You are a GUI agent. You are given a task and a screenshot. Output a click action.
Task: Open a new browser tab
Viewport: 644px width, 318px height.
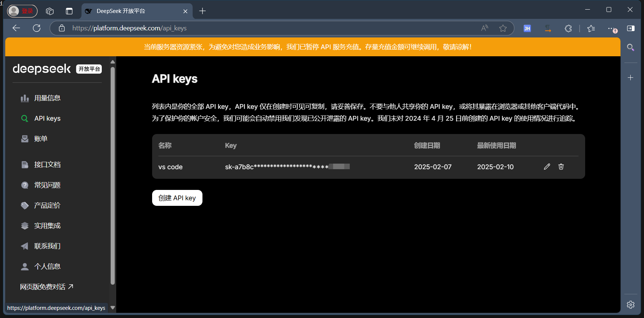[202, 11]
